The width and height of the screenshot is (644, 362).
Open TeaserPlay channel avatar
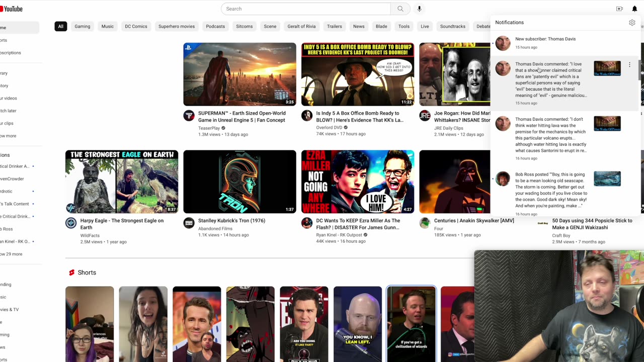point(189,116)
